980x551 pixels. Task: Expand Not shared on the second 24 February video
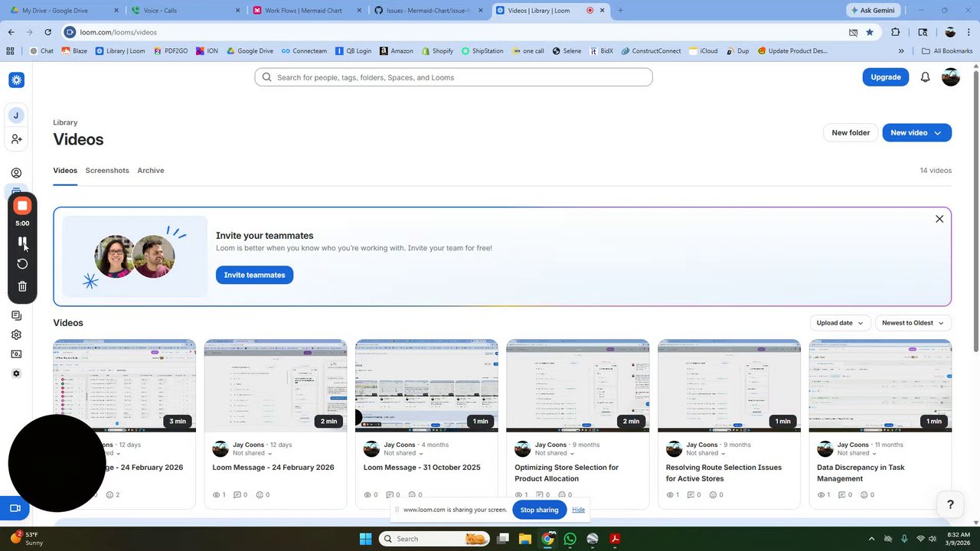tap(252, 453)
